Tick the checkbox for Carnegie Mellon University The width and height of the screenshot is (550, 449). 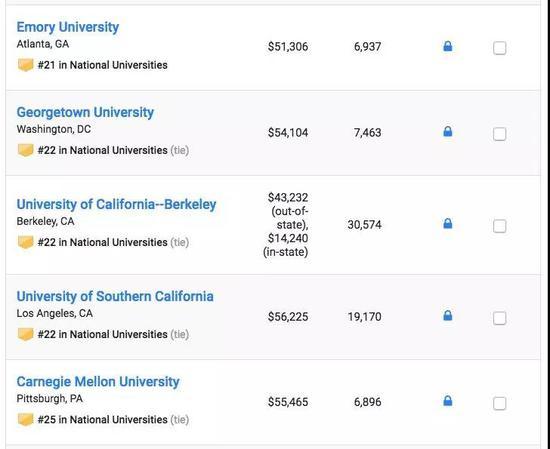tap(499, 403)
